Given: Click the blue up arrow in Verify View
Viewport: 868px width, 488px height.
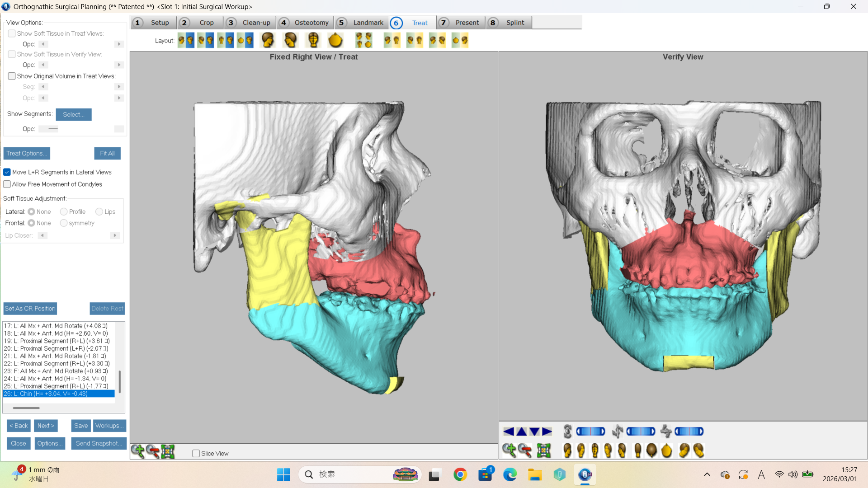Looking at the screenshot, I should [x=521, y=432].
